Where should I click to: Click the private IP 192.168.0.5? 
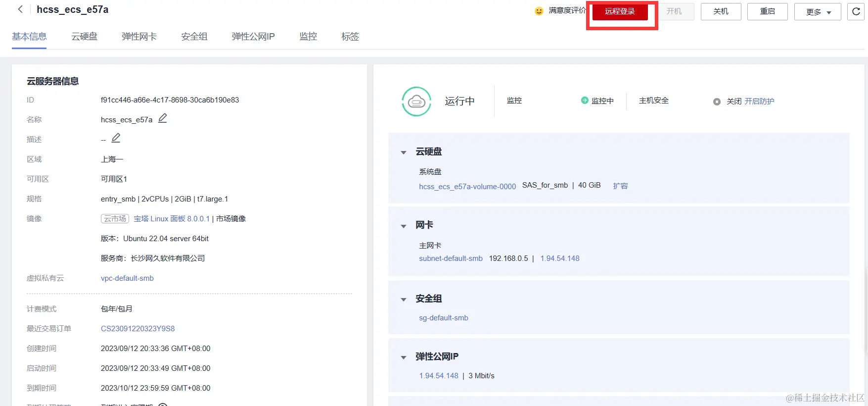508,258
